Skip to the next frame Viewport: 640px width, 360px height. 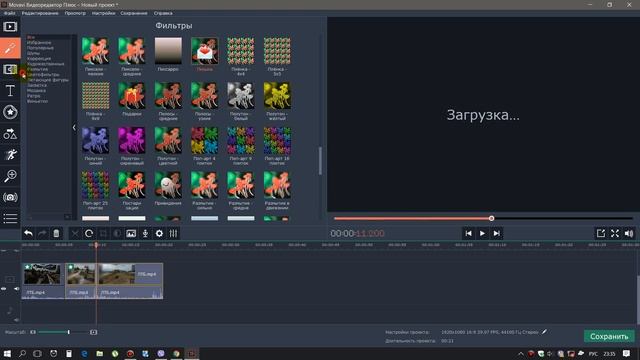tap(496, 233)
